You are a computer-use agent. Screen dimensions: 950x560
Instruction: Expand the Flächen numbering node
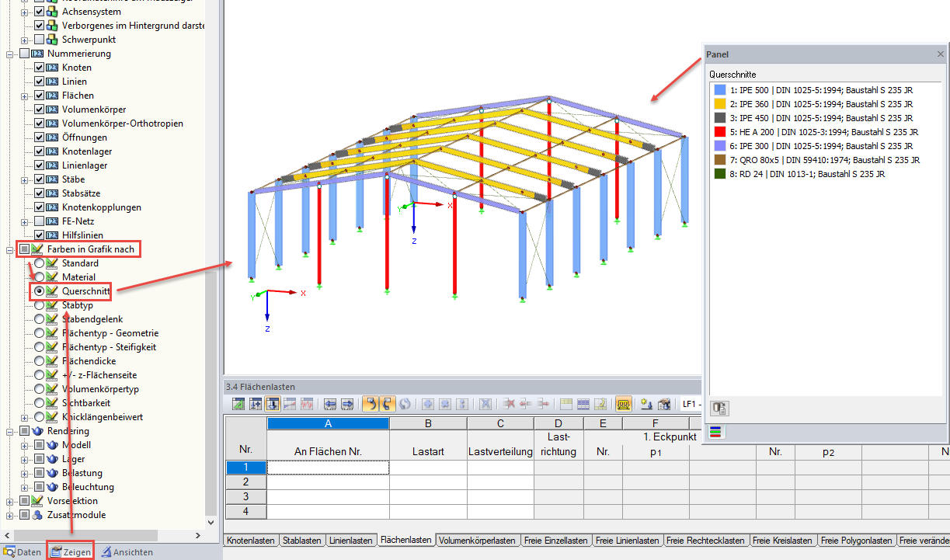(25, 96)
